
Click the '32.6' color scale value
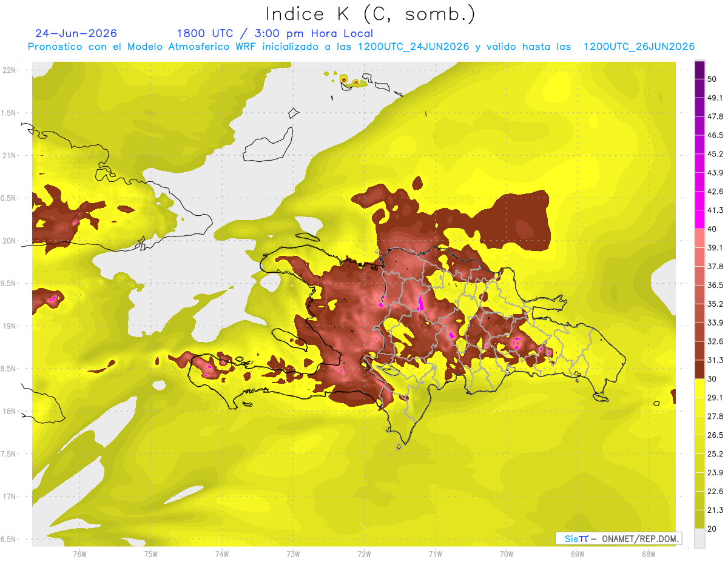point(715,341)
